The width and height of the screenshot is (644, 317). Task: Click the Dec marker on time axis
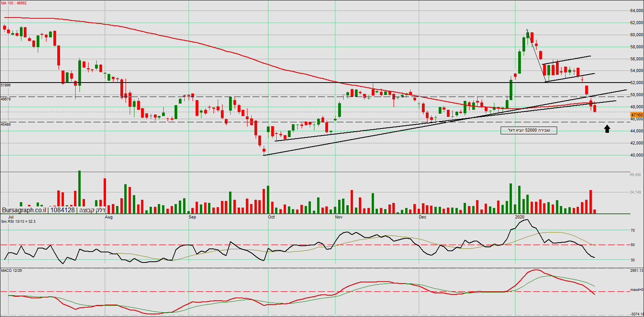pyautogui.click(x=422, y=217)
